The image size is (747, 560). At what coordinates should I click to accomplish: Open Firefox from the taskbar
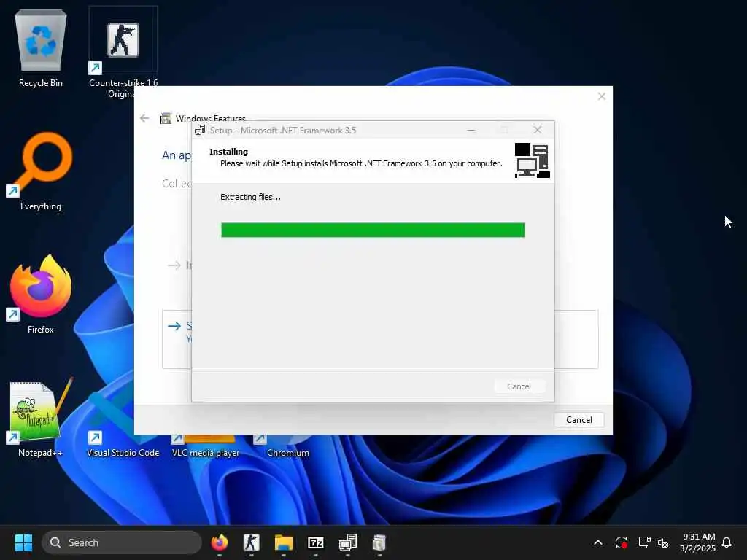tap(219, 542)
